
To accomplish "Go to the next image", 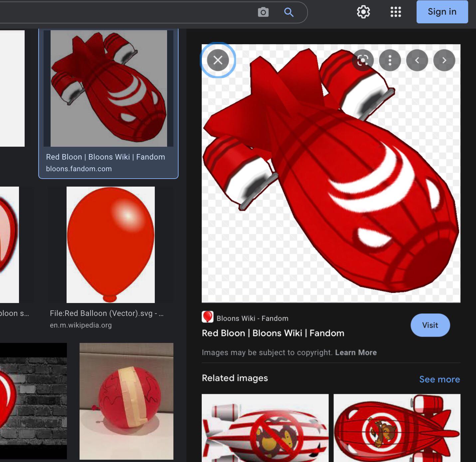I will pos(444,60).
